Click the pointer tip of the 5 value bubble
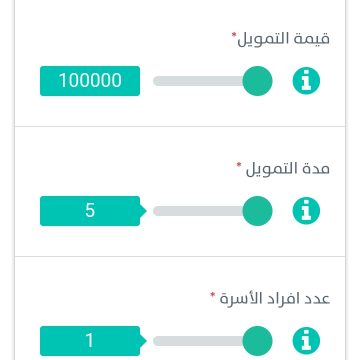Screen dimensions: 360x360 click(x=144, y=211)
